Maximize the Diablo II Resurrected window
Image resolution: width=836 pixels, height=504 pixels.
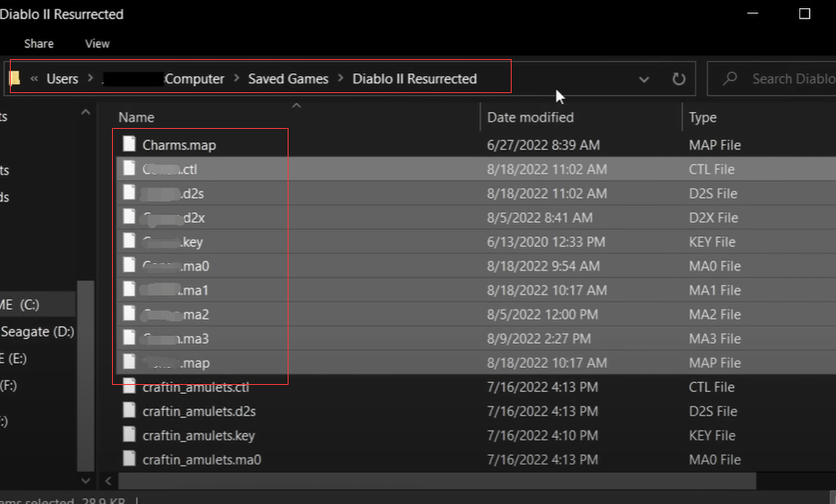tap(805, 13)
